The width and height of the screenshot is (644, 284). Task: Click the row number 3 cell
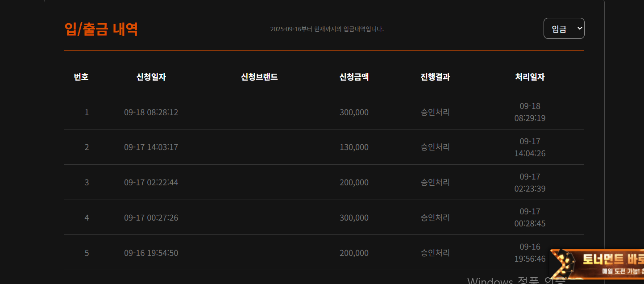click(87, 182)
